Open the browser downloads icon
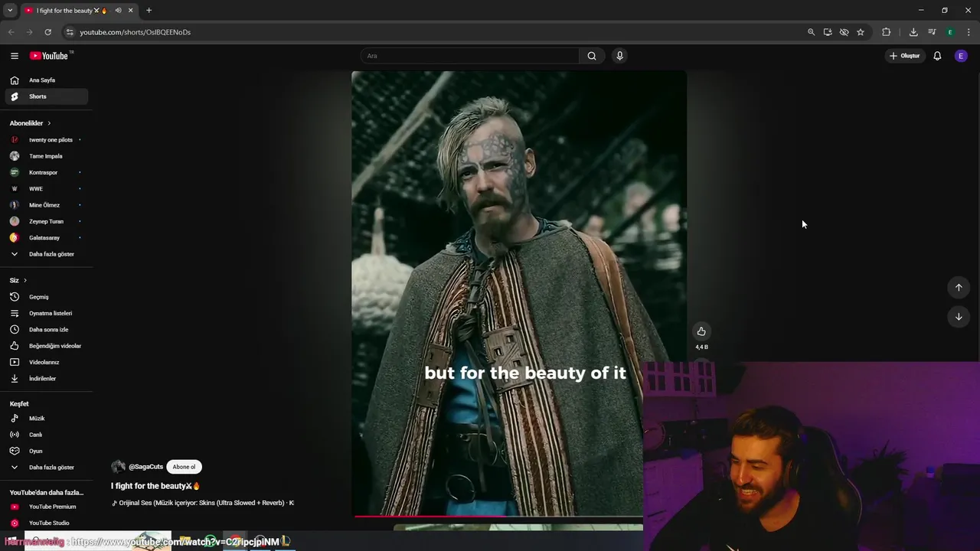Image resolution: width=980 pixels, height=551 pixels. click(x=913, y=32)
